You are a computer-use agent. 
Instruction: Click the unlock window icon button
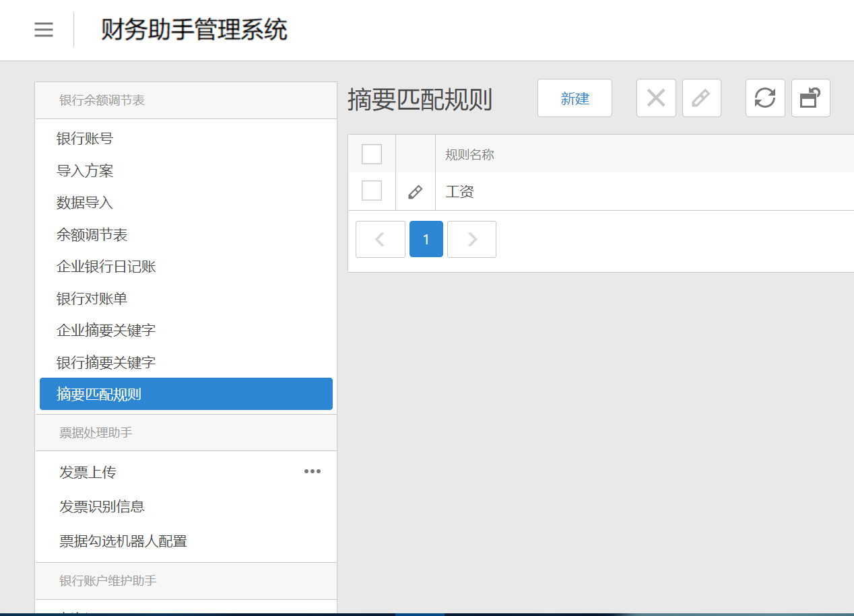click(x=810, y=98)
